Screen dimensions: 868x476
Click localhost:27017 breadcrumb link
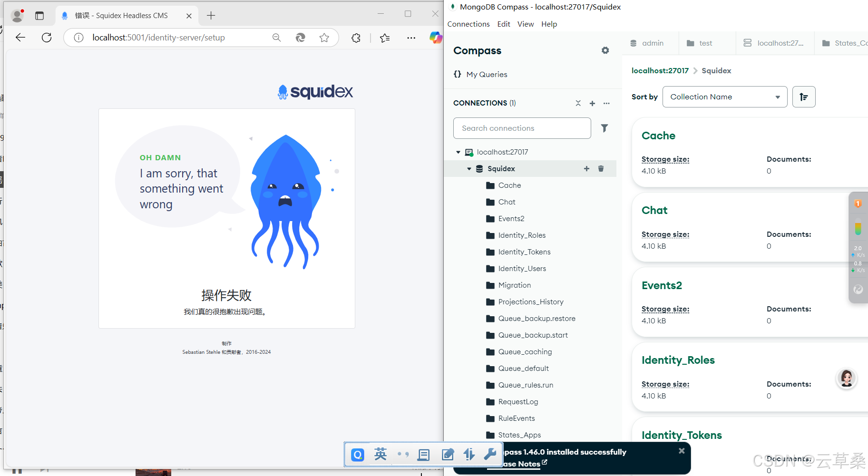pyautogui.click(x=660, y=71)
